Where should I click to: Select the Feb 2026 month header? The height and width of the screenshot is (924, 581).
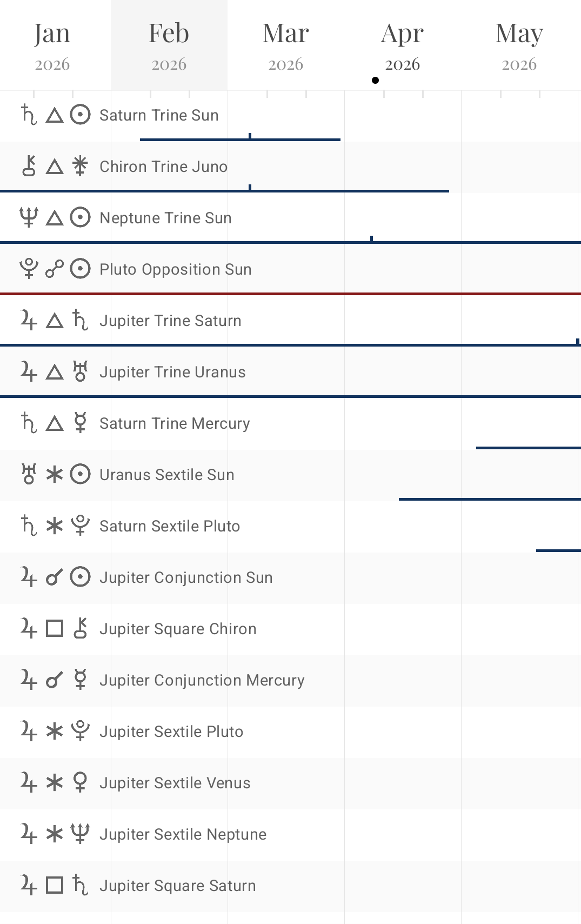point(169,45)
